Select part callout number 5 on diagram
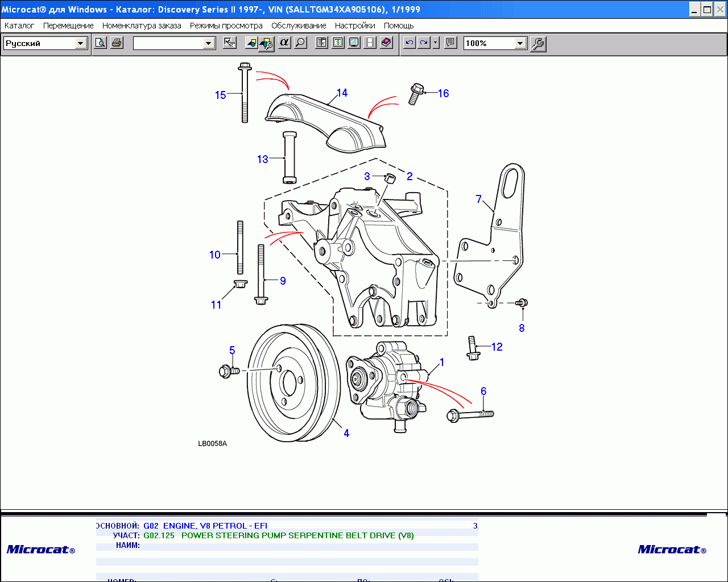This screenshot has width=728, height=582. tap(232, 350)
